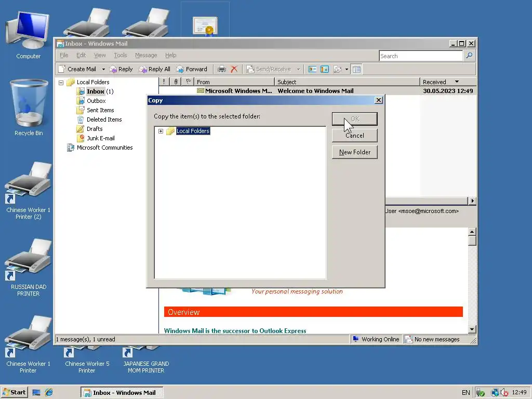Sort by the Subject column header
The height and width of the screenshot is (399, 532).
[x=348, y=82]
